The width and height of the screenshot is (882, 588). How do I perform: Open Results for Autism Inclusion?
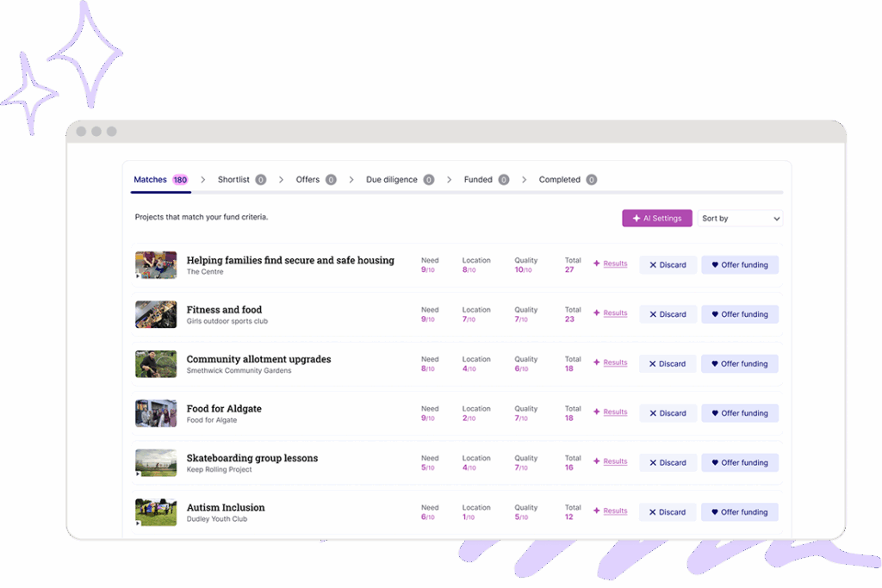tap(615, 511)
